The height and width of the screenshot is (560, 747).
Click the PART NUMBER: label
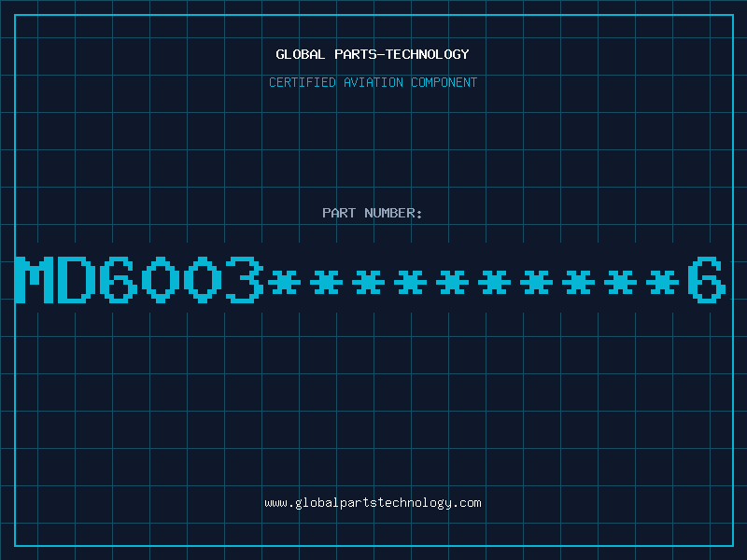click(373, 213)
